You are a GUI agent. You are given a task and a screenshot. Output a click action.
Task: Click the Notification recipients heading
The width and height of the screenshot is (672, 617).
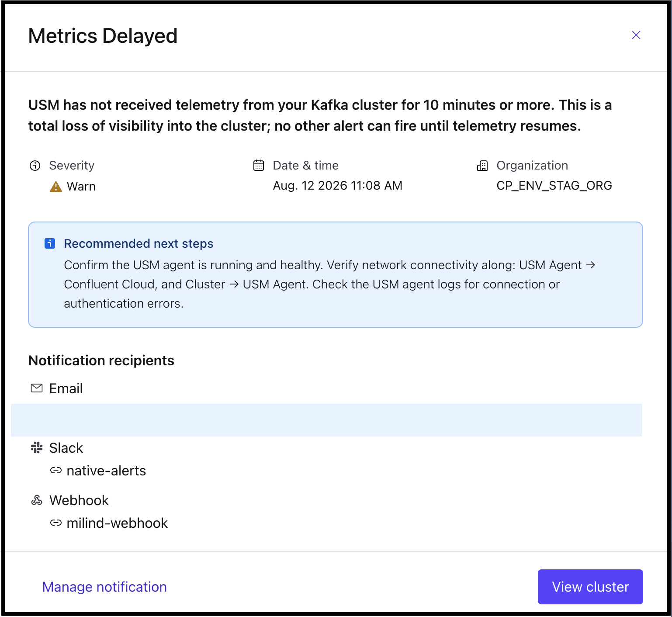pos(101,360)
